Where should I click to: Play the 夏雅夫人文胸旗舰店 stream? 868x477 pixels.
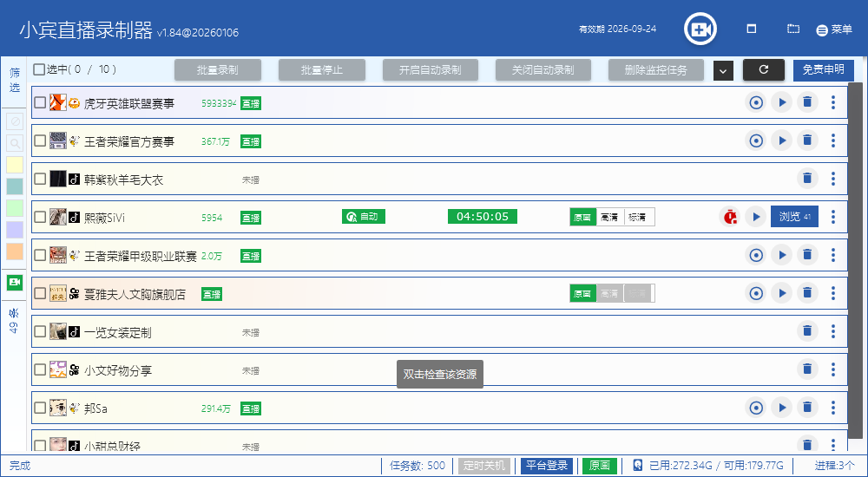(782, 293)
